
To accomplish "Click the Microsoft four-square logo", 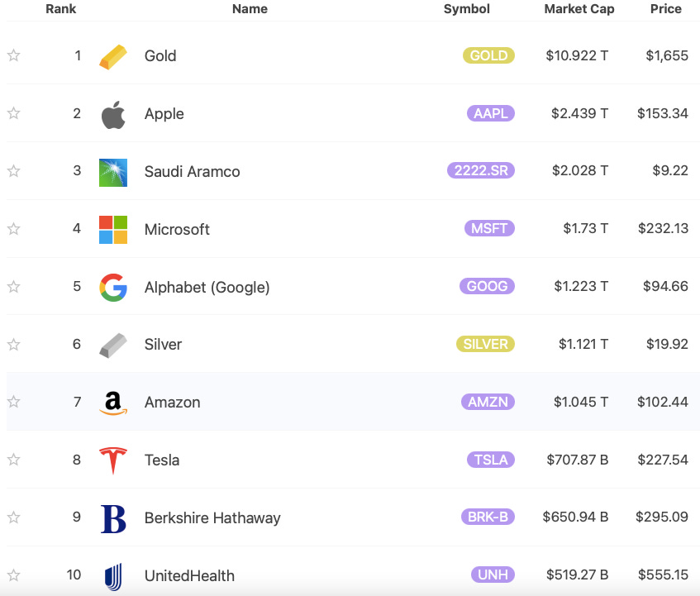I will point(113,230).
